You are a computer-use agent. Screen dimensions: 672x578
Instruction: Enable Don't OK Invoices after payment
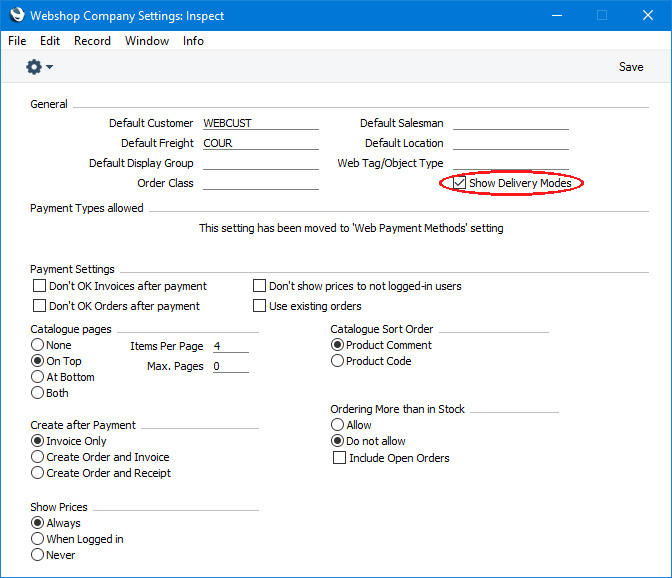(x=39, y=286)
